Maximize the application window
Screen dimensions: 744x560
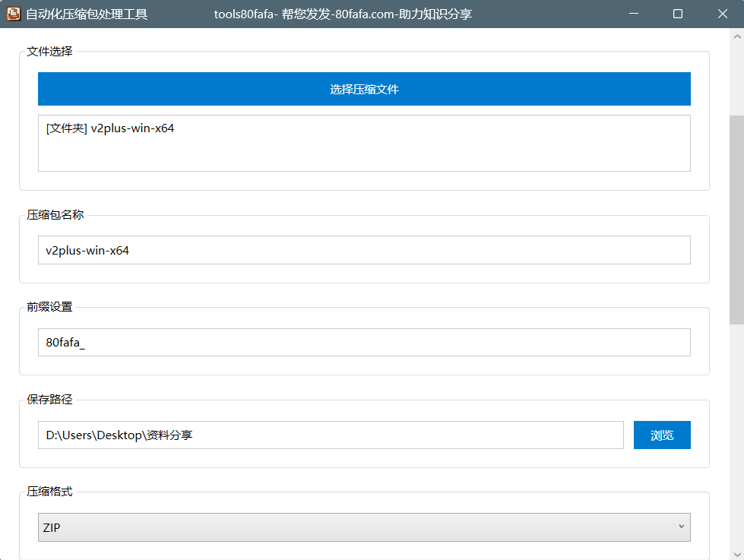pos(678,14)
